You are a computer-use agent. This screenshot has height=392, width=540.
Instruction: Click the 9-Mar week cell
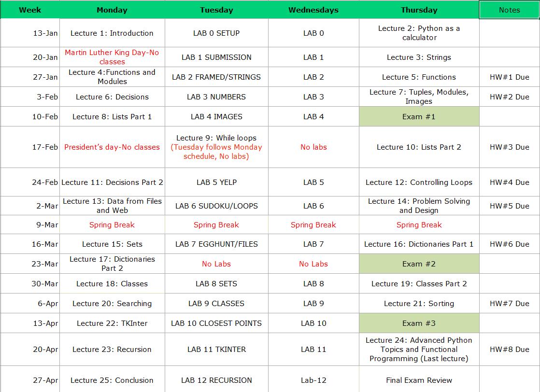click(30, 225)
